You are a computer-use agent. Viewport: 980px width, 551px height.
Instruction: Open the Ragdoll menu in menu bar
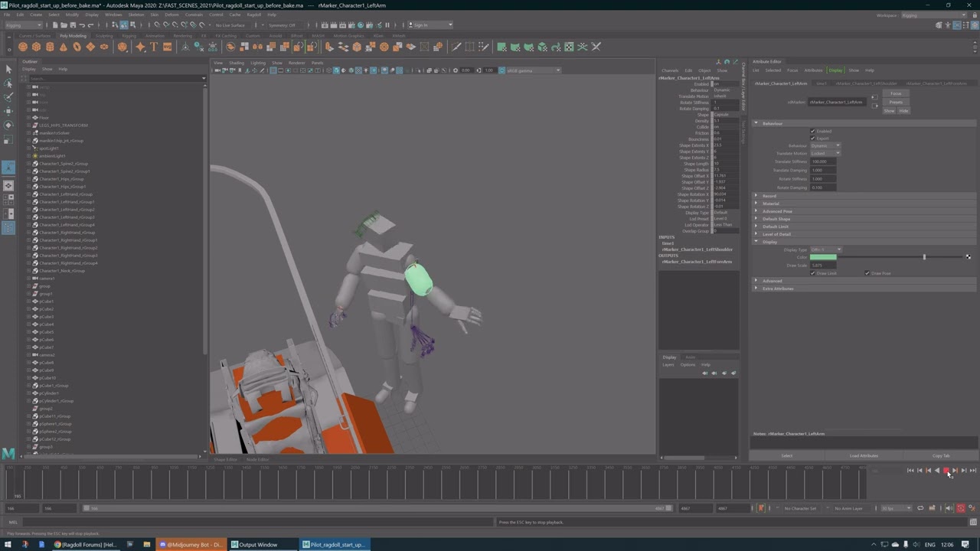(x=254, y=15)
